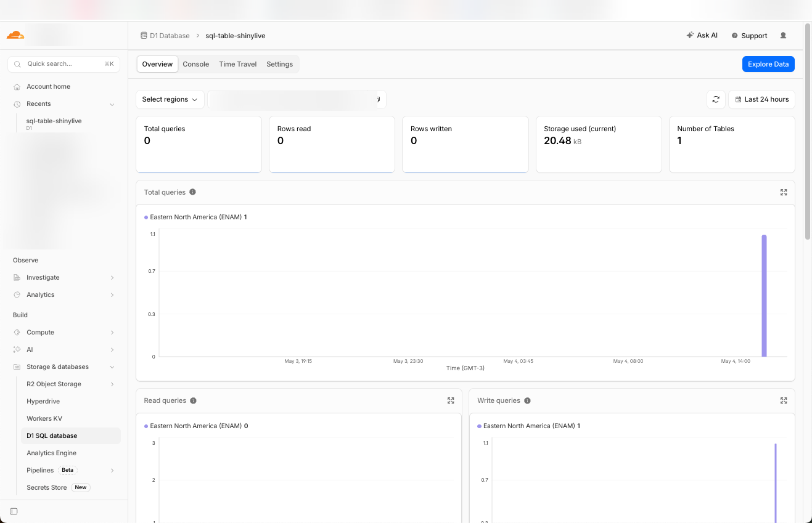Click the Read queries chart ENAM legend
The width and height of the screenshot is (812, 523).
tap(196, 426)
